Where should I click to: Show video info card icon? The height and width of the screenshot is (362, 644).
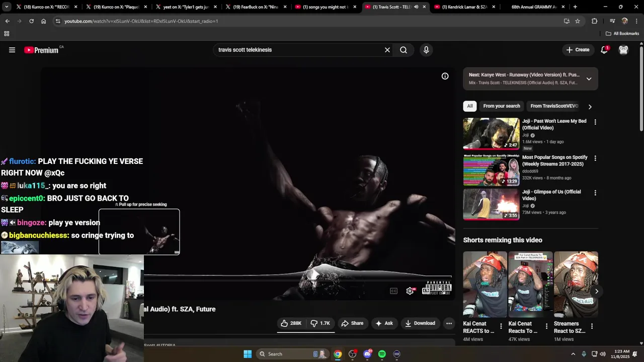pyautogui.click(x=445, y=76)
